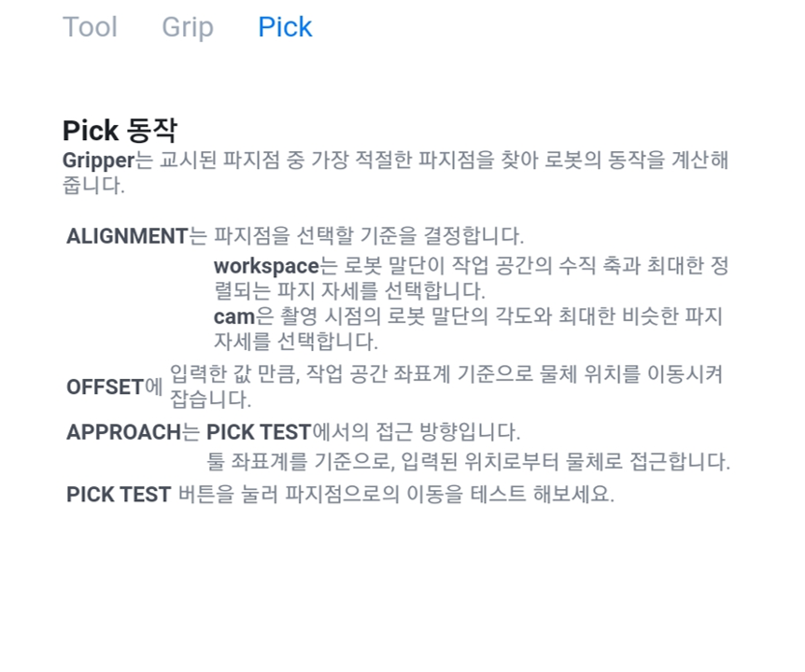The image size is (805, 672).
Task: Click the workspace description about 수직 축
Action: tap(471, 278)
